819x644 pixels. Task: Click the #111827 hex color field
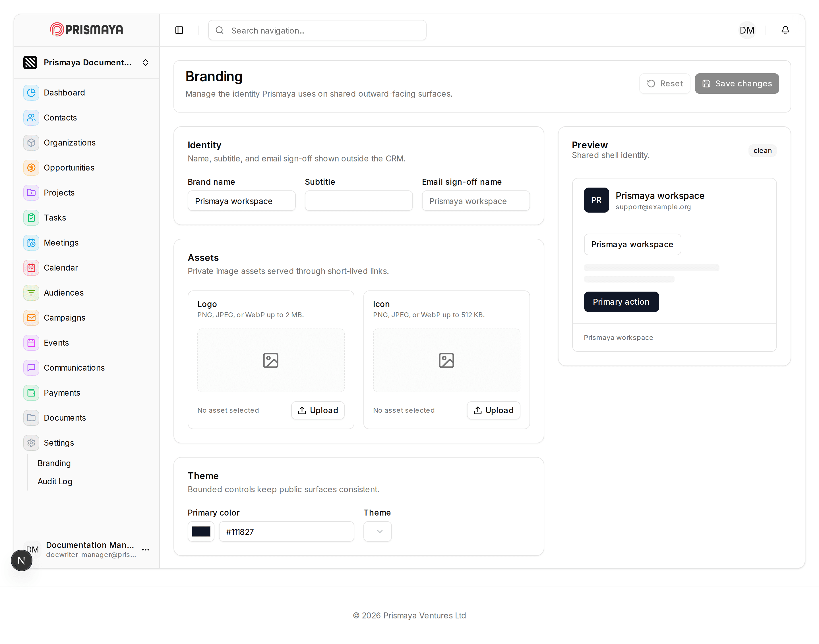(287, 532)
